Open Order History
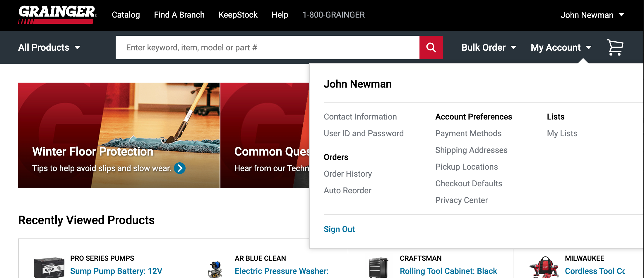 coord(347,174)
